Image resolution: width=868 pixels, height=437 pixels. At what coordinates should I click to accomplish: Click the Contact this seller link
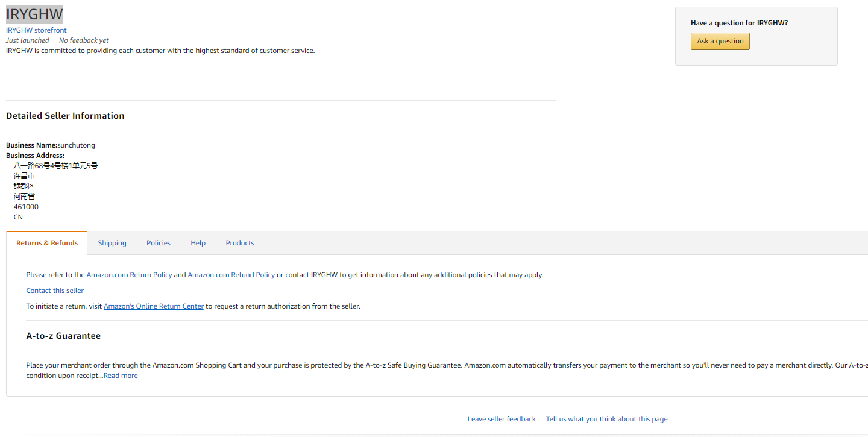click(x=55, y=291)
